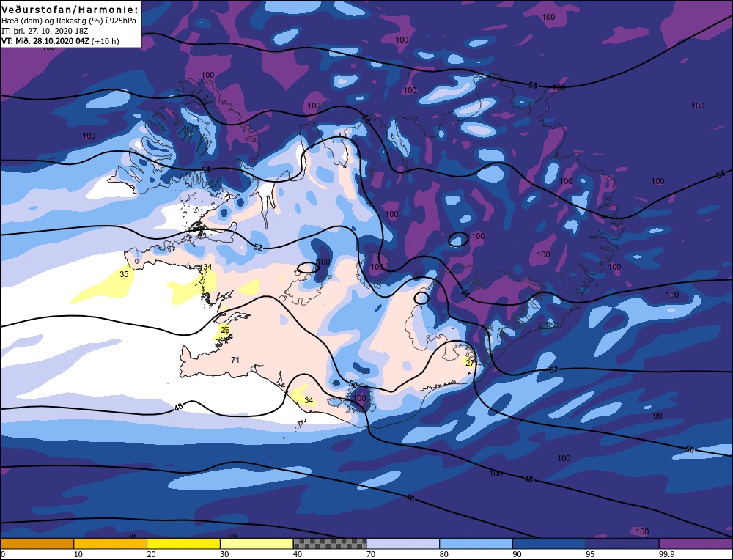The height and width of the screenshot is (560, 733).
Task: Click the '70' legend scale label
Action: pos(371,554)
